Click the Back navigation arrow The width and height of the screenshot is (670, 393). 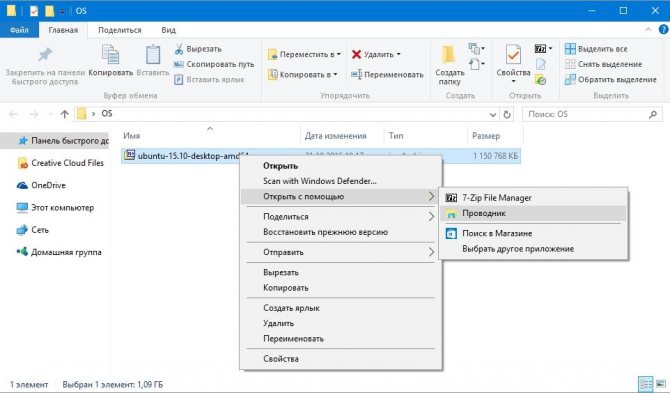pyautogui.click(x=13, y=114)
